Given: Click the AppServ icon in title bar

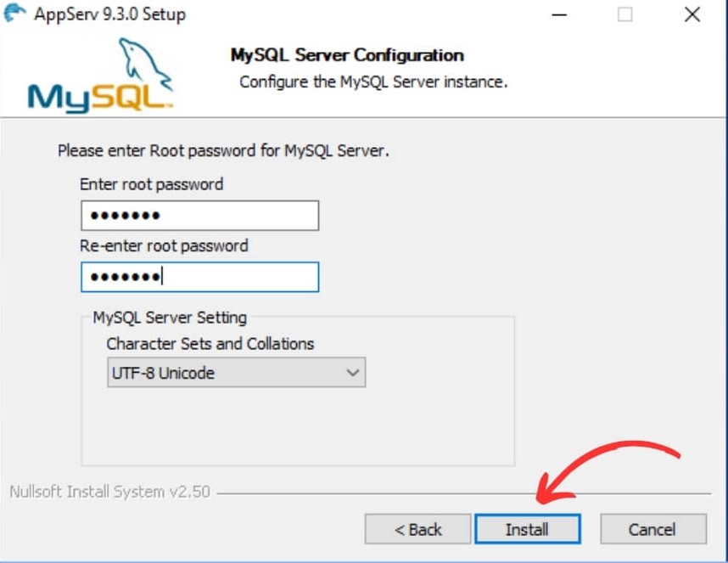Looking at the screenshot, I should tap(14, 14).
